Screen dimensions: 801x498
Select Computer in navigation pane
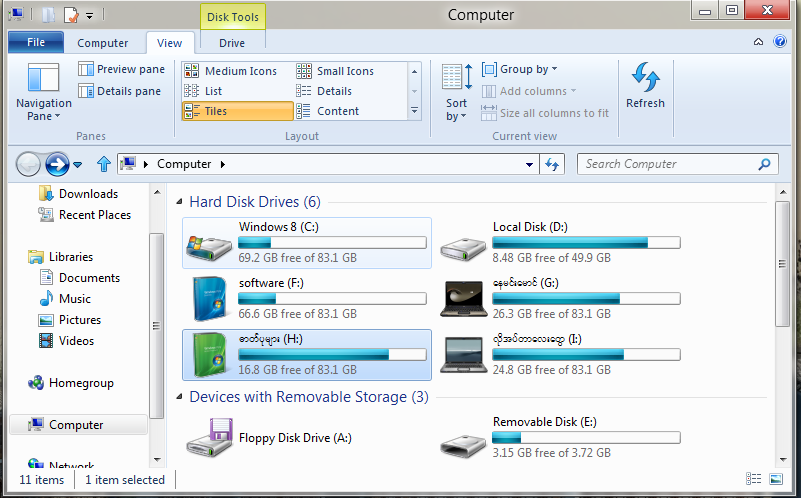pyautogui.click(x=78, y=424)
